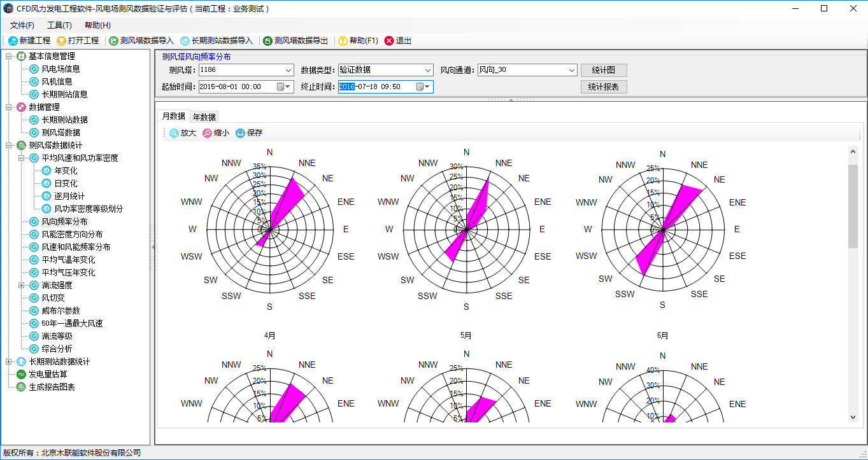
Task: Open the 工具(T) menu
Action: (x=59, y=25)
